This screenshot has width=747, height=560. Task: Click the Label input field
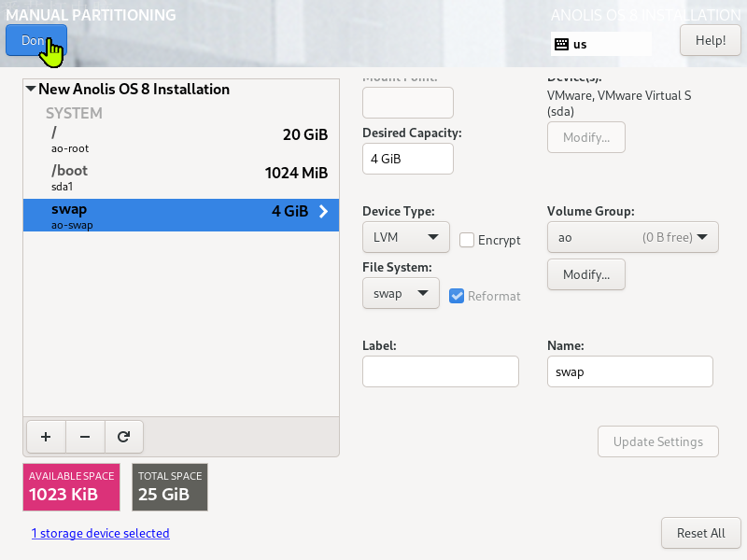point(440,371)
